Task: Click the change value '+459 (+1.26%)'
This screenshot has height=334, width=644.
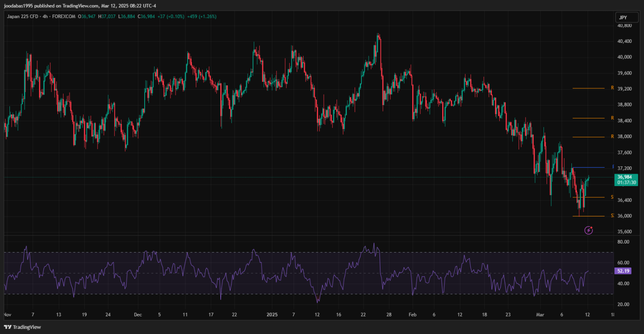Action: 201,16
